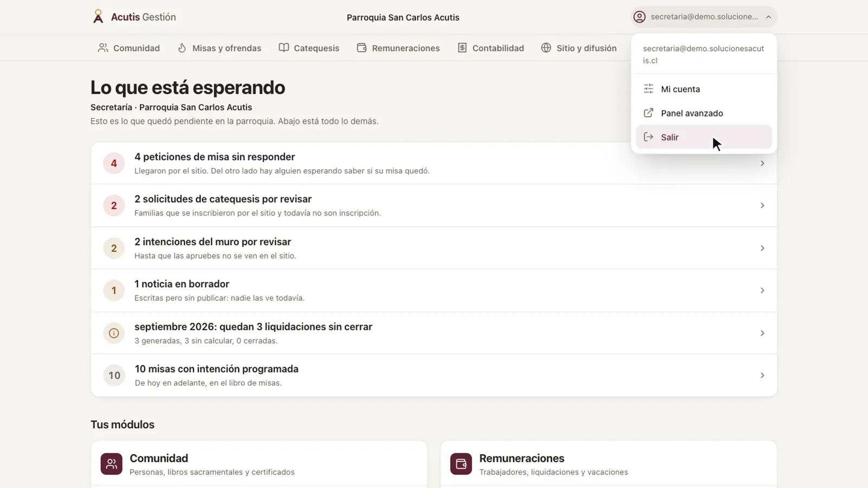The width and height of the screenshot is (868, 488).
Task: Click the user avatar icon in header
Action: point(640,17)
